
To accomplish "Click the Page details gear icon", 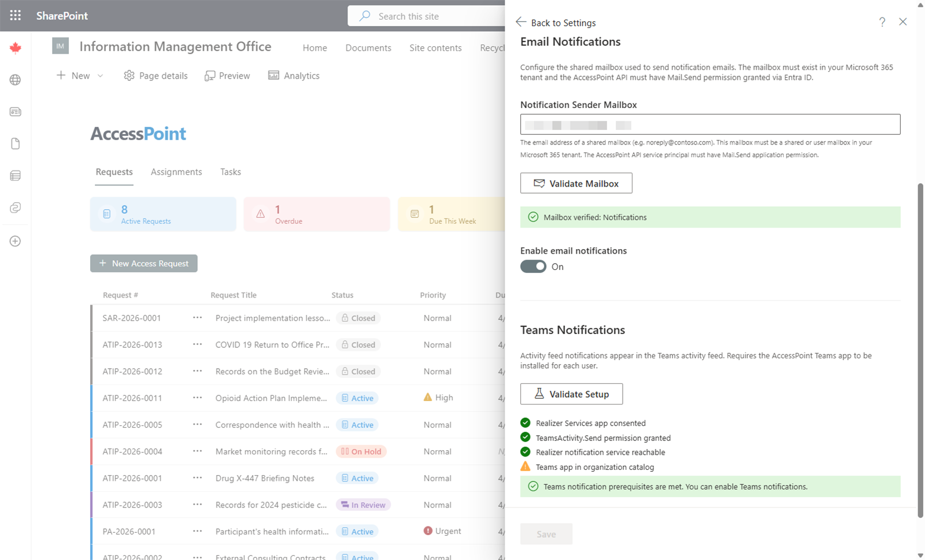I will [x=128, y=75].
